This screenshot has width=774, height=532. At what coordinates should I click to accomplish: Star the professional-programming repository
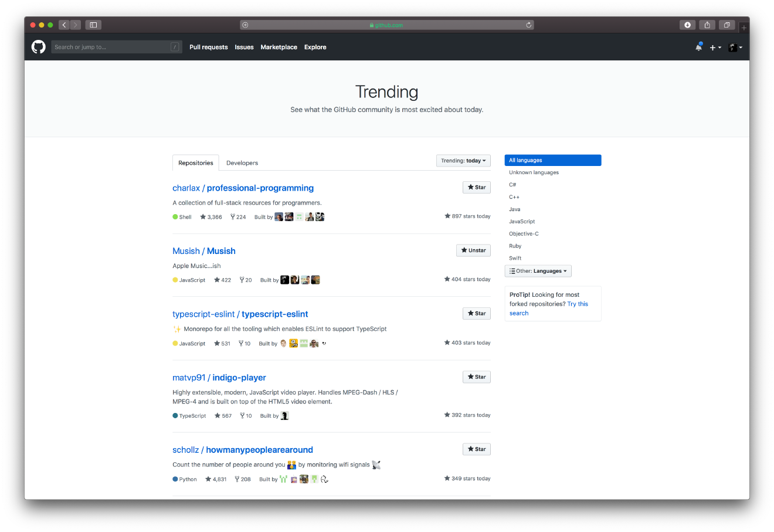476,187
